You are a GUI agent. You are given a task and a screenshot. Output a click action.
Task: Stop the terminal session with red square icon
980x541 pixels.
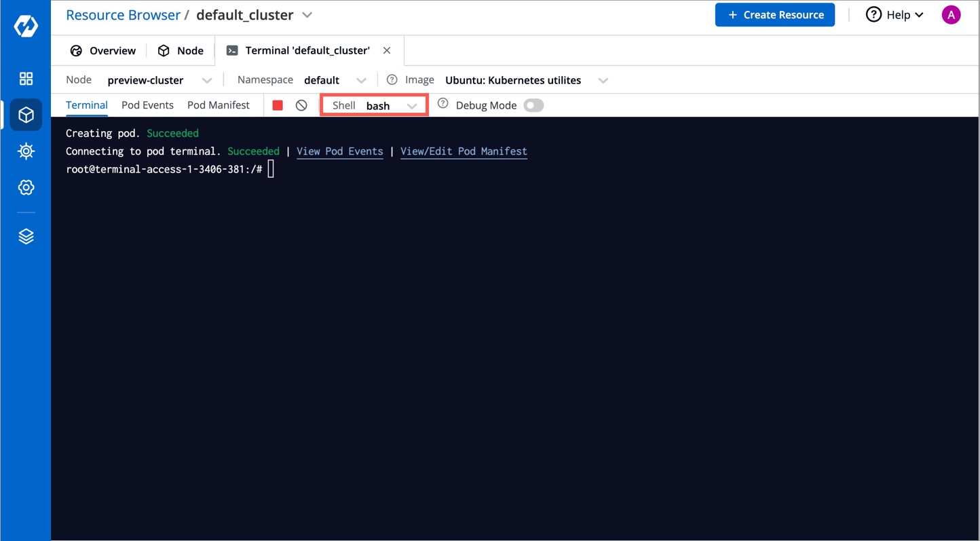click(x=278, y=105)
